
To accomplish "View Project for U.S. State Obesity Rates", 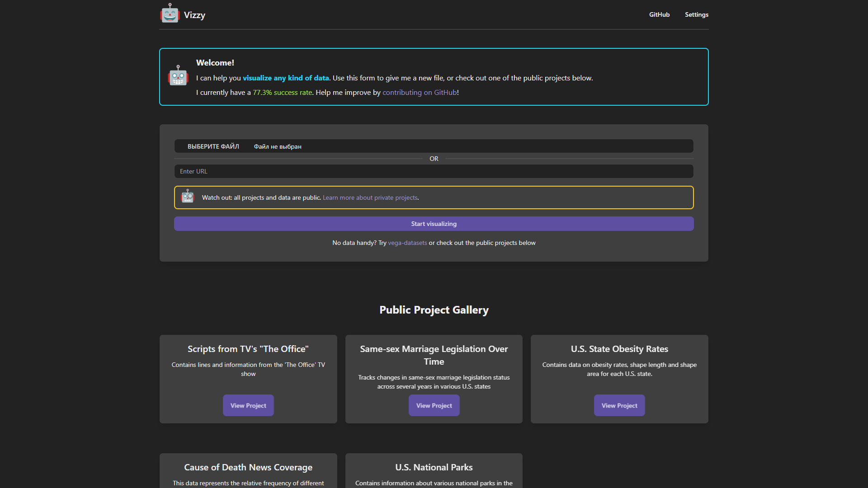I will (x=619, y=405).
